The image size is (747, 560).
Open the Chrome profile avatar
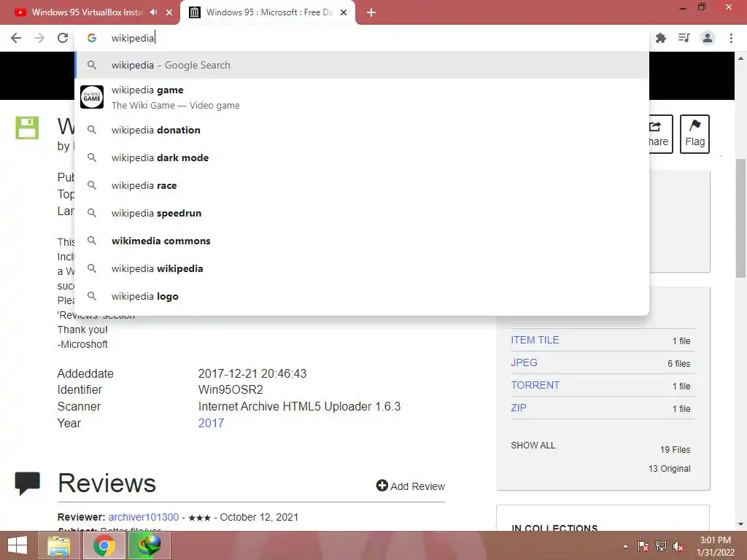708,38
